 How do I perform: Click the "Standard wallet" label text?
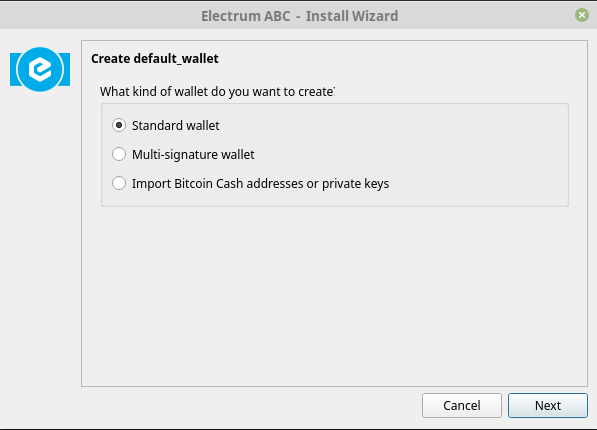pos(176,125)
